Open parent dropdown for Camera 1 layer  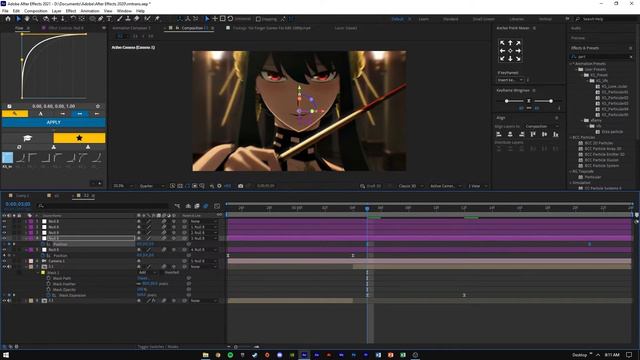203,261
